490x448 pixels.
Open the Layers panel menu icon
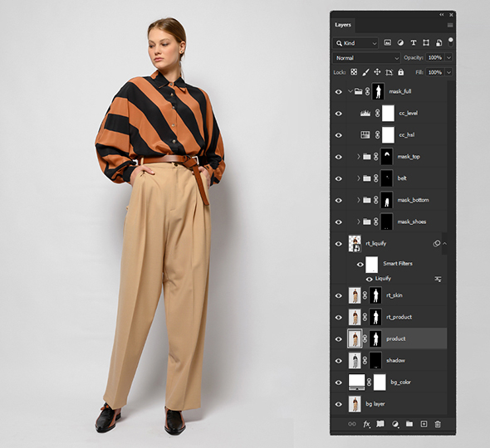tap(450, 25)
